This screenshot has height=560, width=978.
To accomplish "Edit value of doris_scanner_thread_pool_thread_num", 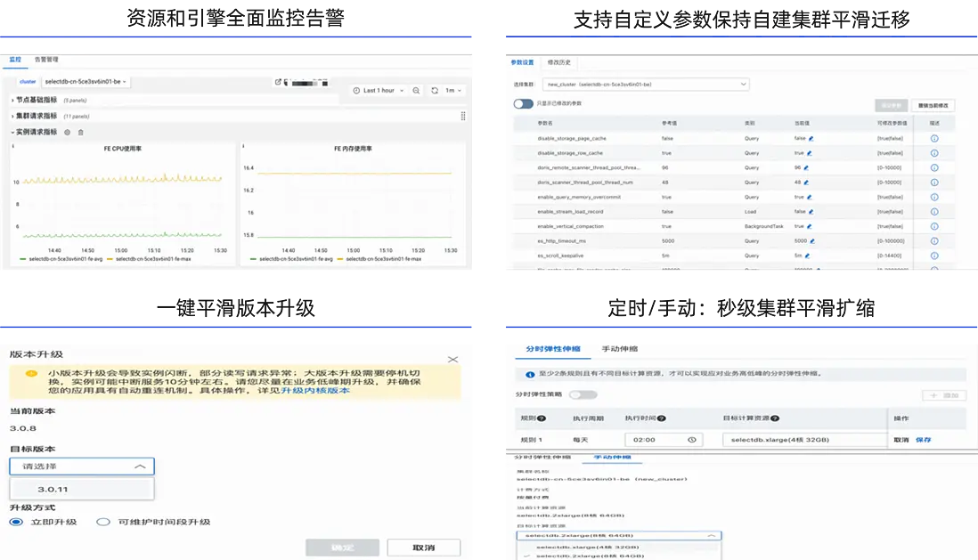I will point(806,183).
